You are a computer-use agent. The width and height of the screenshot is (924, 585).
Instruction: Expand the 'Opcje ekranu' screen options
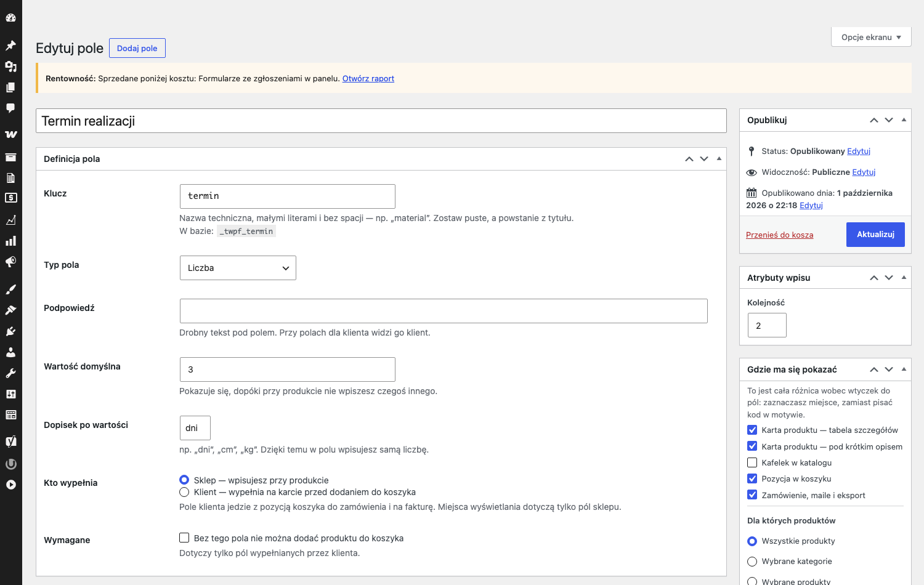(x=871, y=37)
